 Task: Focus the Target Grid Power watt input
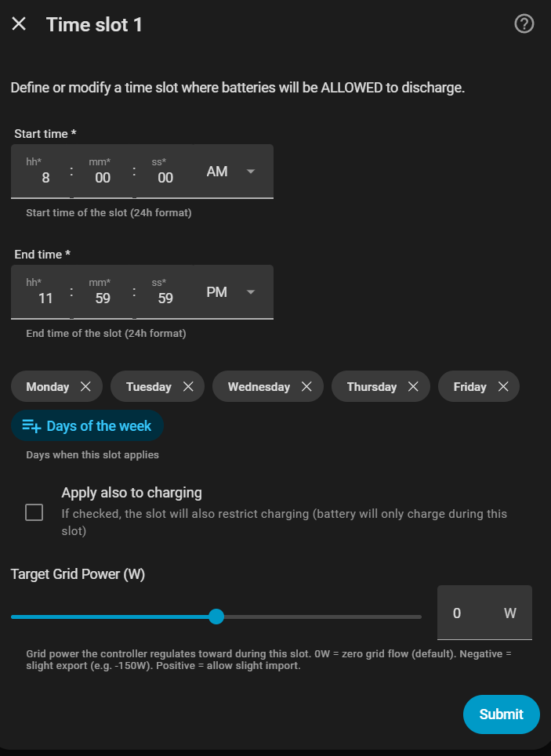click(470, 613)
